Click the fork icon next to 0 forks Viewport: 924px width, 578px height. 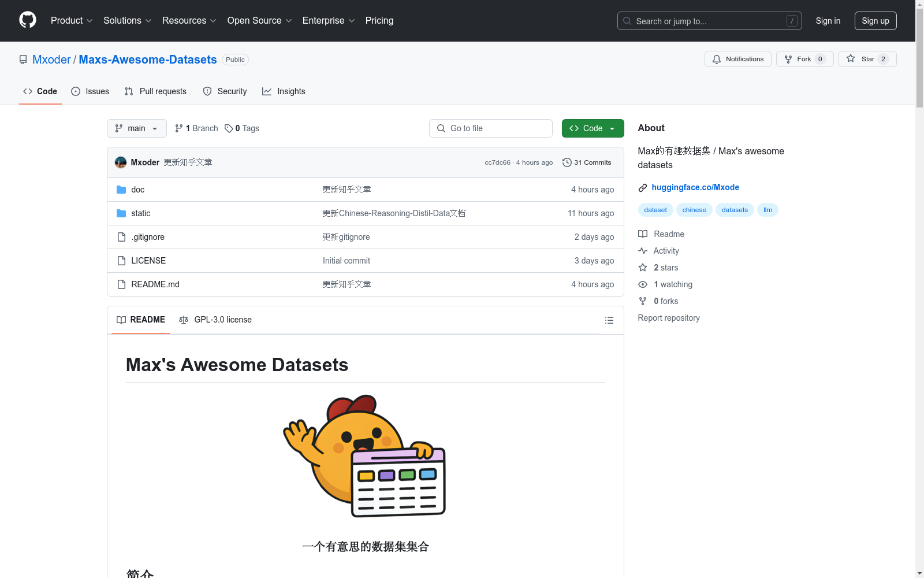(x=643, y=301)
